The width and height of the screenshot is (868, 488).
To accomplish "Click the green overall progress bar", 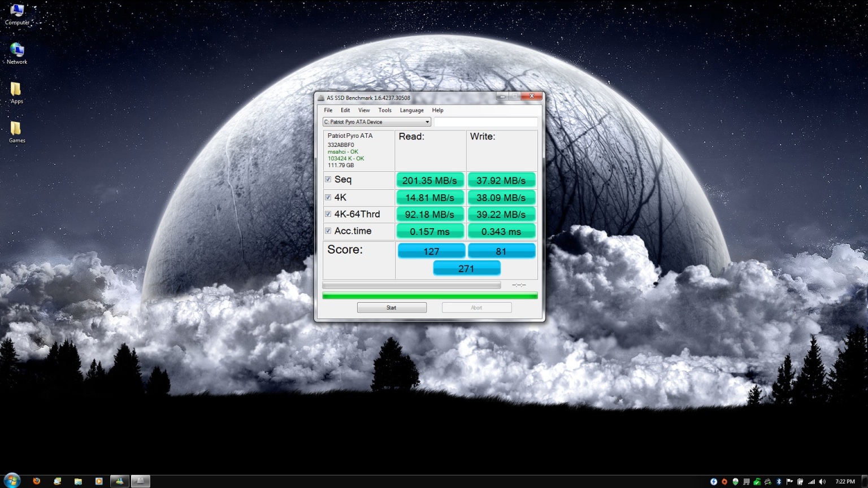I will pyautogui.click(x=429, y=295).
